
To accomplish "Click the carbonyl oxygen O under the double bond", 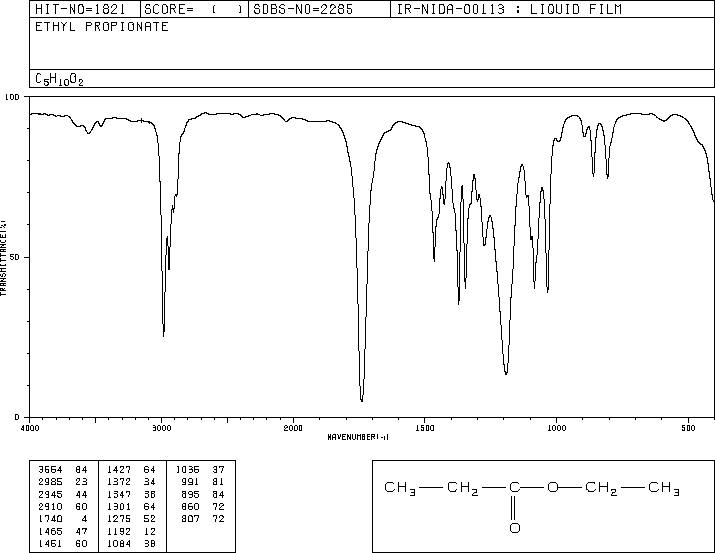I will (515, 528).
